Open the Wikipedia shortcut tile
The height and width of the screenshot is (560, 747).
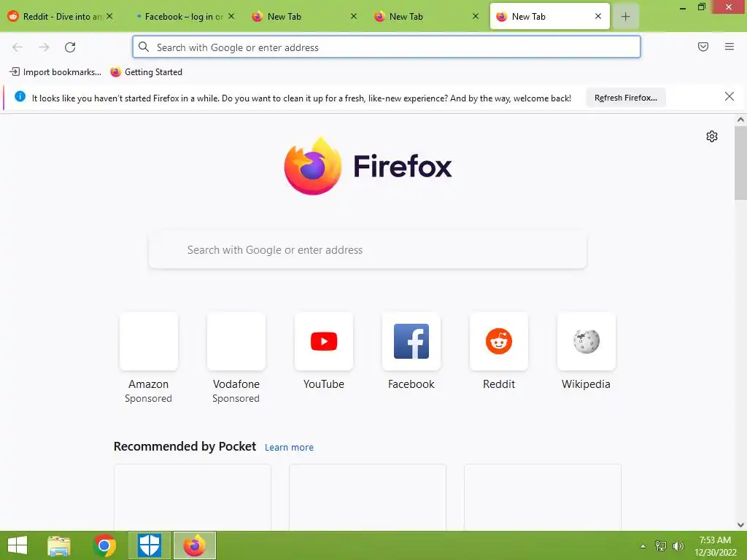(586, 341)
